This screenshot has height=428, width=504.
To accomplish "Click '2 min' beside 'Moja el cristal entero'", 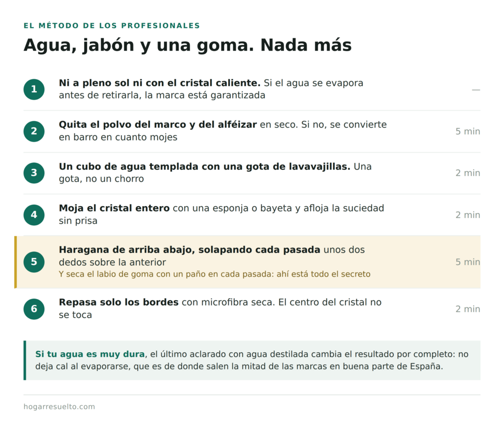I will click(x=468, y=215).
